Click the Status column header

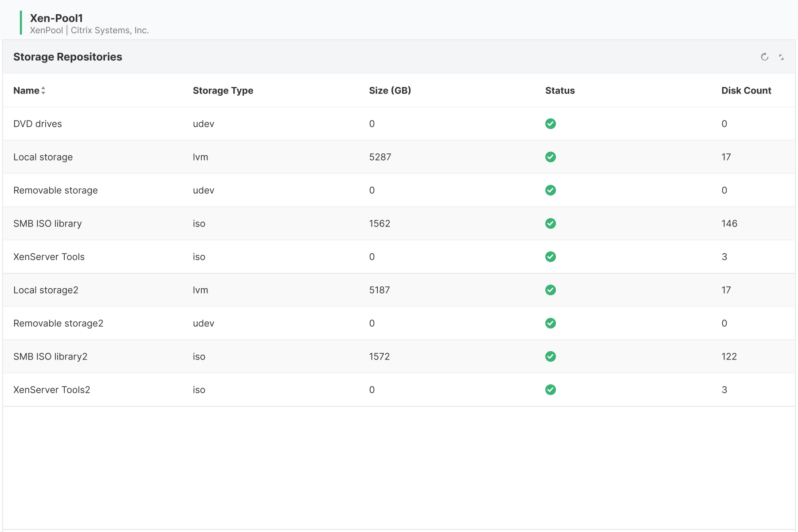[560, 90]
